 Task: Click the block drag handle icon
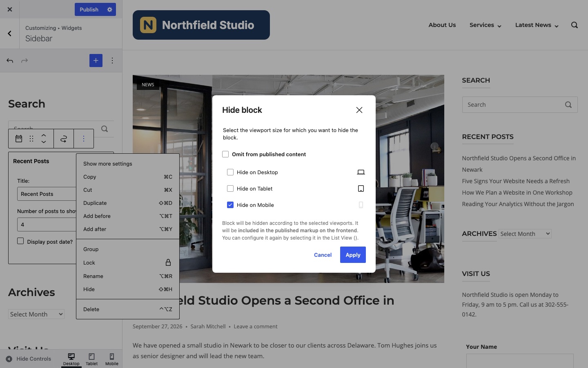coord(31,139)
